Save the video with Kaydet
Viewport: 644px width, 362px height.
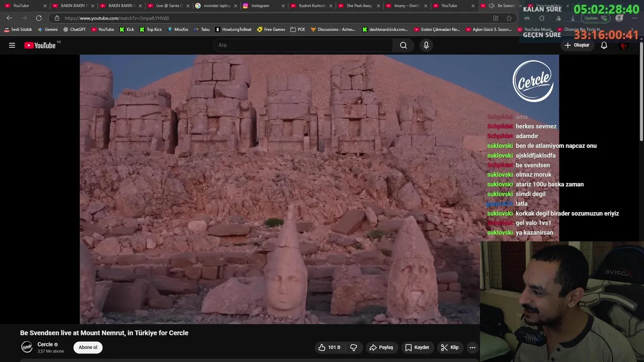pos(417,347)
